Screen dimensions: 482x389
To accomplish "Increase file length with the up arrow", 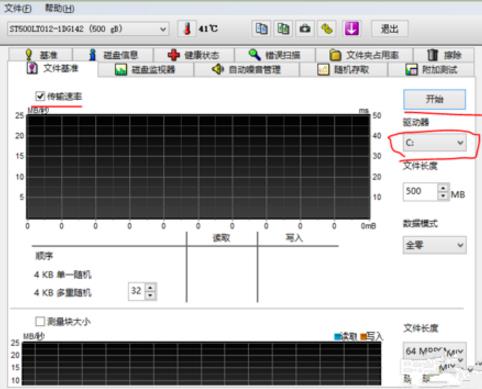I will [443, 188].
